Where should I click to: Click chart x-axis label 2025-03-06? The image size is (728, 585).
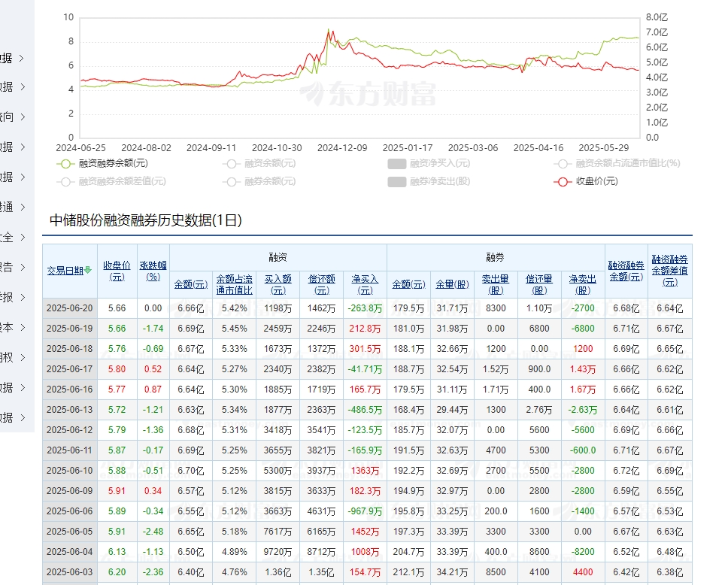point(473,148)
